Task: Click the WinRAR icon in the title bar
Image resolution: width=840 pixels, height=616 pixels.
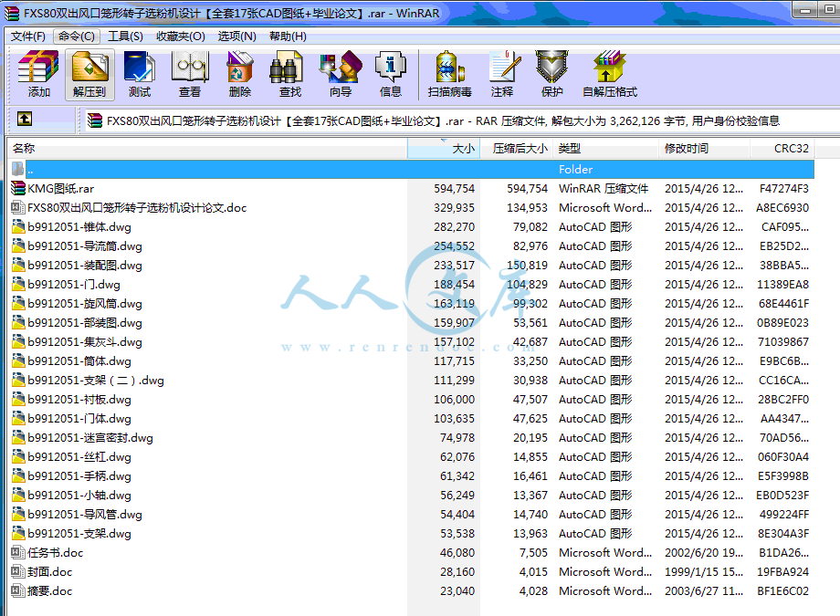Action: [x=12, y=14]
